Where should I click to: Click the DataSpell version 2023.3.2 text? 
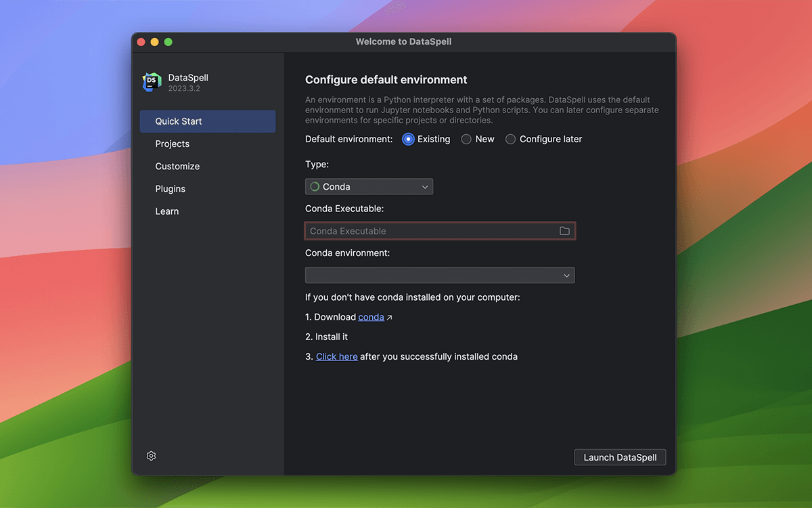[x=184, y=89]
